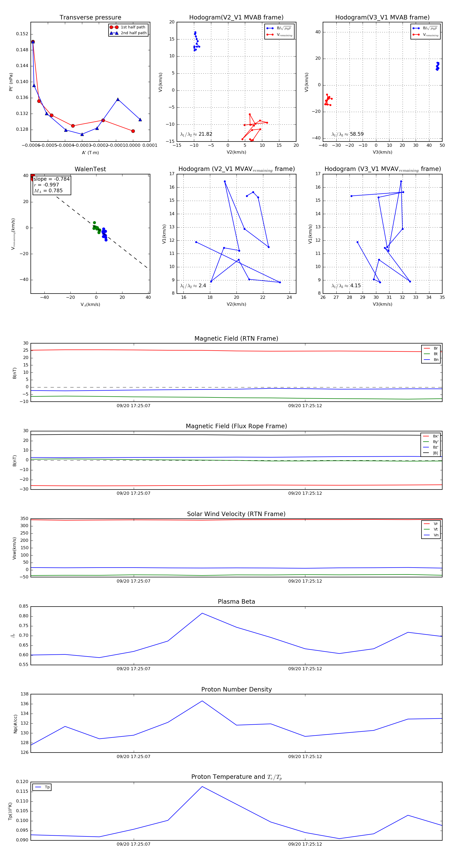Screen dimensions: 473x868
Task: Click the 'Np(#/cc)' y-axis label
Action: (15, 724)
